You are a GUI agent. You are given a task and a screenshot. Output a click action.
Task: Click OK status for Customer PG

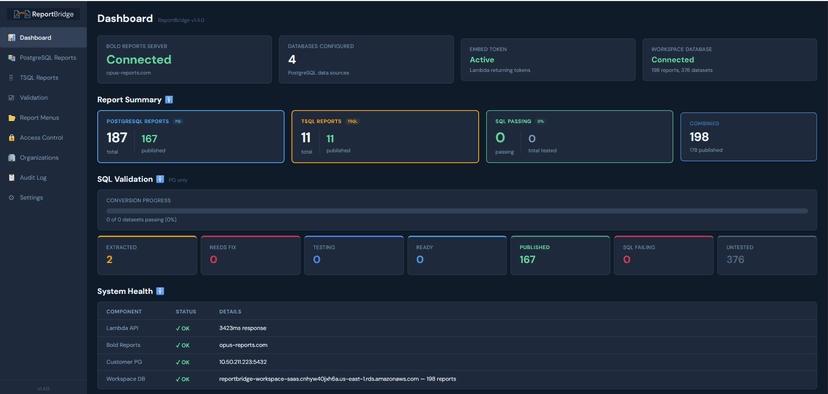click(x=183, y=362)
